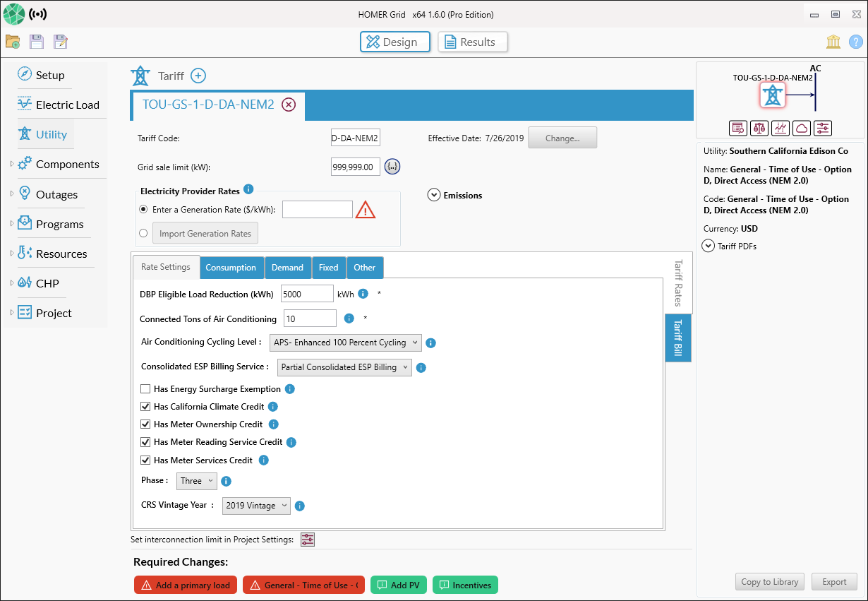Open the help question mark icon
The image size is (868, 601).
pyautogui.click(x=855, y=42)
